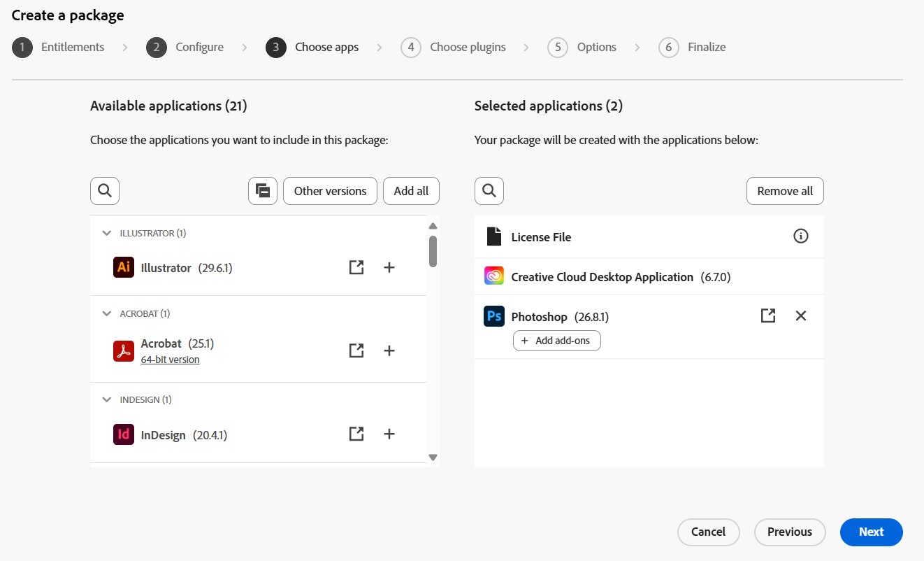Click the InDesign Id app icon
924x561 pixels.
(x=124, y=434)
